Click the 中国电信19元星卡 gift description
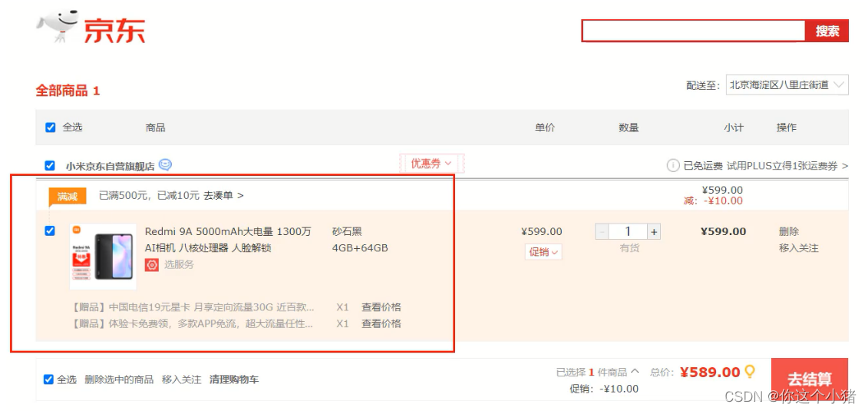The height and width of the screenshot is (411, 868). 193,307
